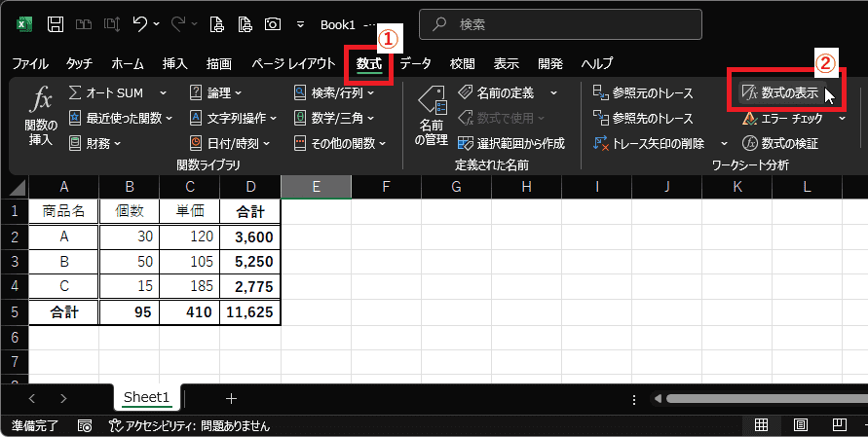Click Create from Selection (選択範囲から作成)
The image size is (868, 437).
click(510, 143)
